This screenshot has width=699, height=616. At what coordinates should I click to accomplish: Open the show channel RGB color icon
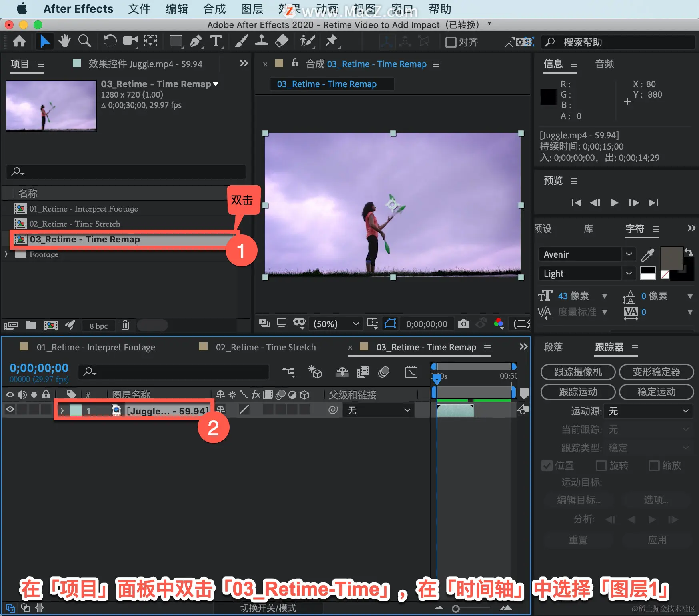click(499, 323)
